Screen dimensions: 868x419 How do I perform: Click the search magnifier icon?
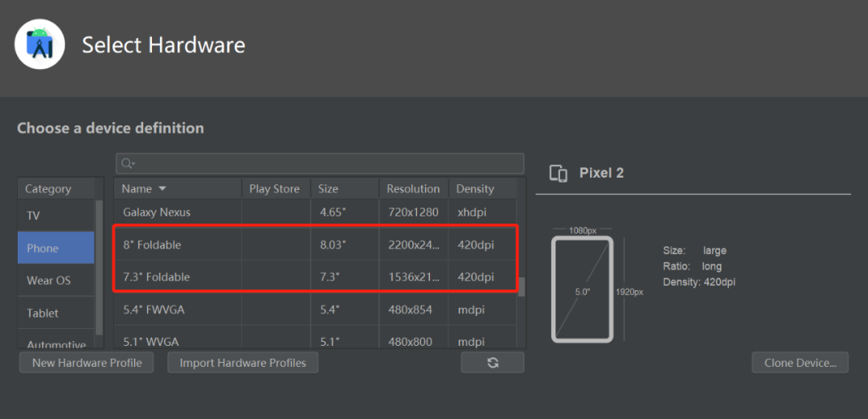click(x=127, y=163)
